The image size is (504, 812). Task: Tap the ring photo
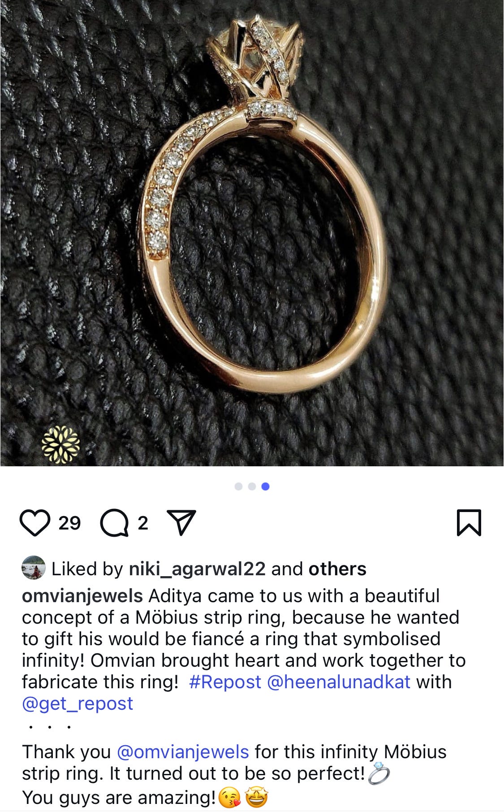pyautogui.click(x=252, y=233)
